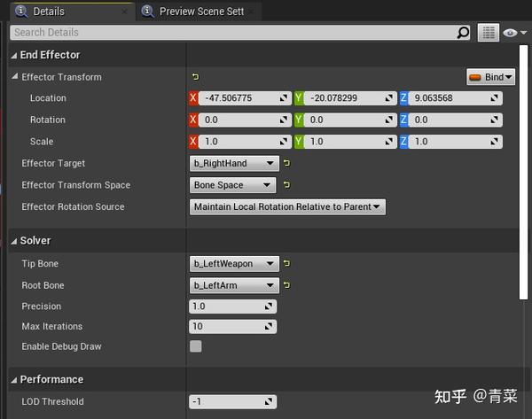Open the Tip Bone b_LeftWeapon picker
Viewport: 532px width, 419px height.
click(234, 263)
